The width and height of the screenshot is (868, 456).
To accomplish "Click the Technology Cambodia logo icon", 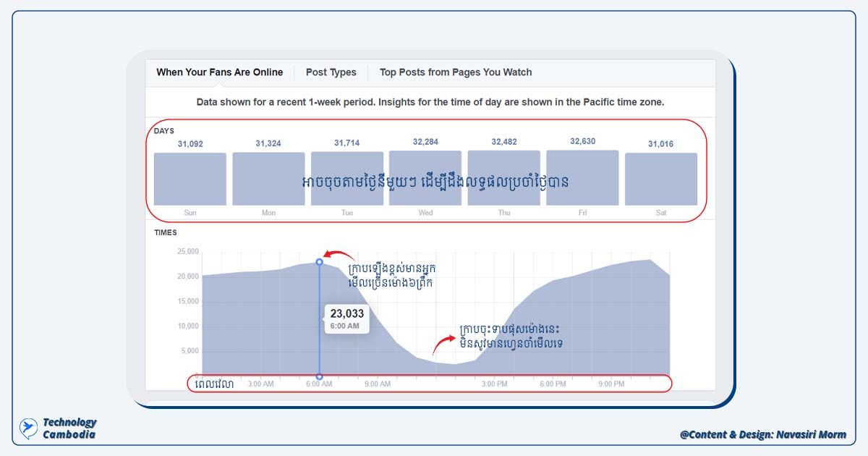I will 28,428.
